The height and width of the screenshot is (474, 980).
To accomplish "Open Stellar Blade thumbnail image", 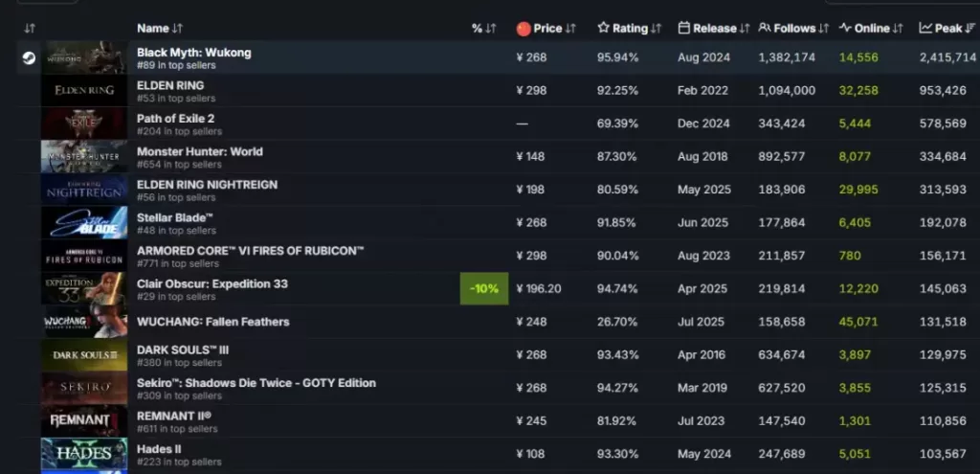I will tap(84, 222).
